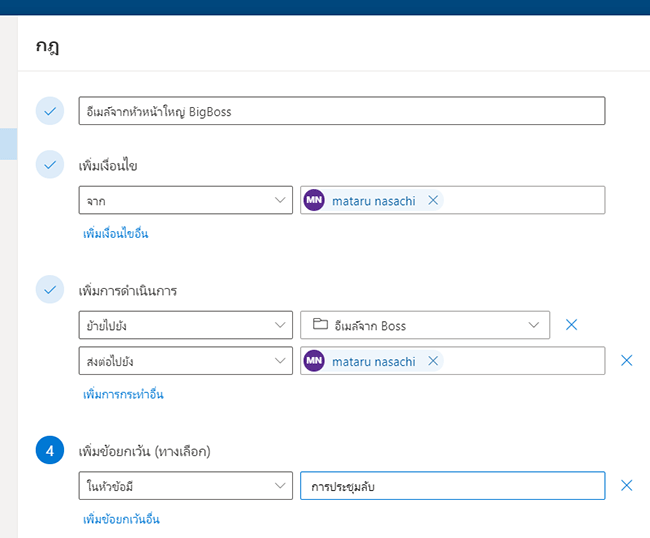Remove mataru nasachi from ส่งต่อไปยัง recipients
The height and width of the screenshot is (538, 650).
433,361
